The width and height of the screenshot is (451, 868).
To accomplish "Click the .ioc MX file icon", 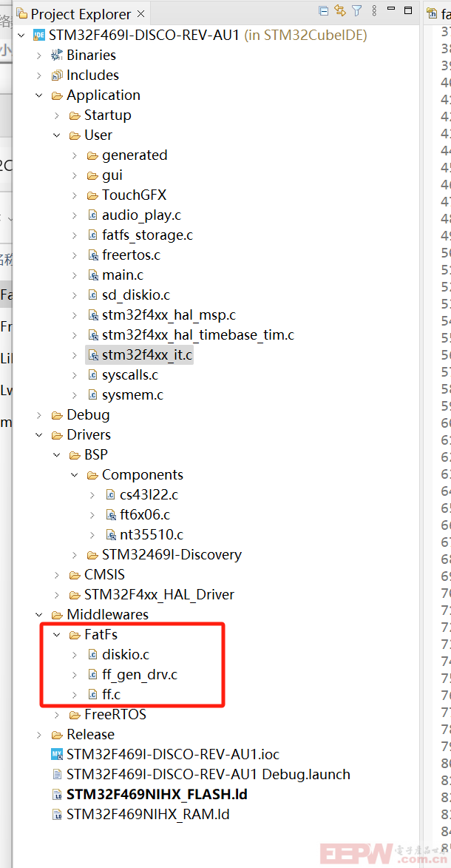I will [57, 754].
